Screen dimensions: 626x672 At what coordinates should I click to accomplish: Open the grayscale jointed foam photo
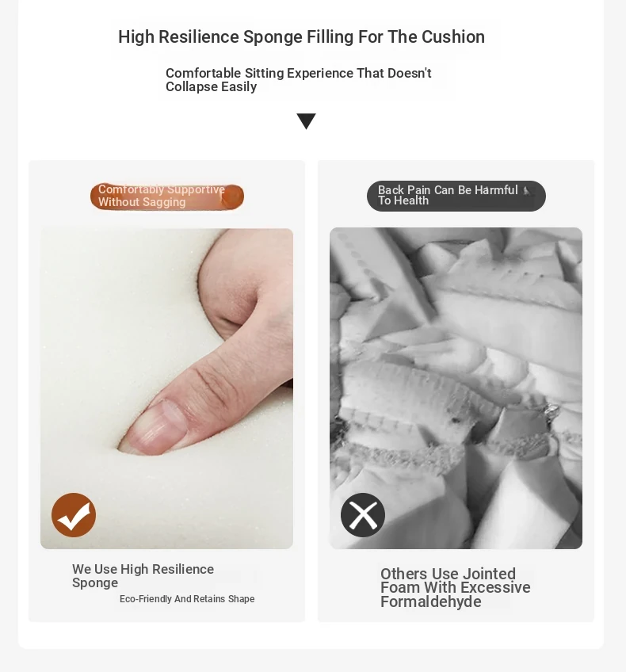click(456, 388)
